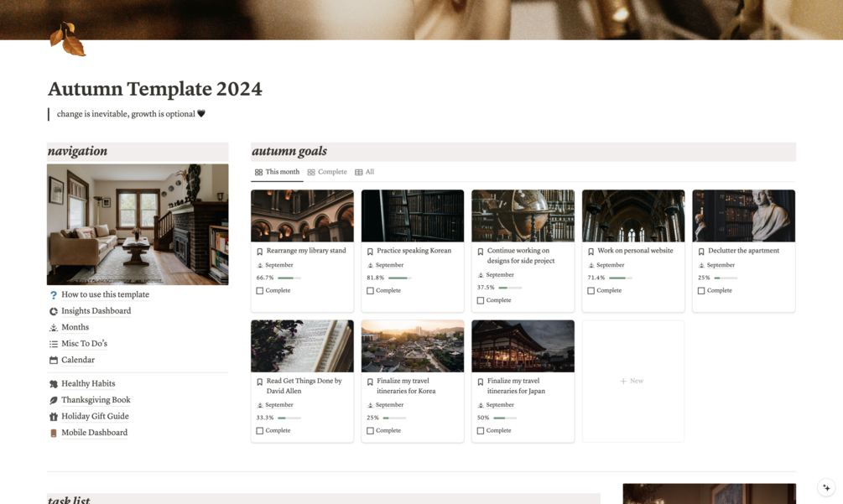Open How to use this template page
Image resolution: width=843 pixels, height=504 pixels.
click(x=106, y=294)
